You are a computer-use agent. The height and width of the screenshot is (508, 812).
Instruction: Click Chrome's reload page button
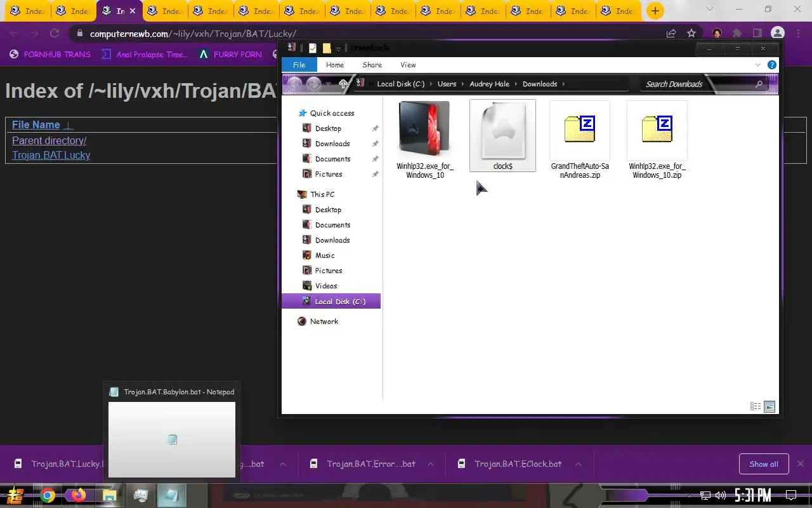point(55,34)
